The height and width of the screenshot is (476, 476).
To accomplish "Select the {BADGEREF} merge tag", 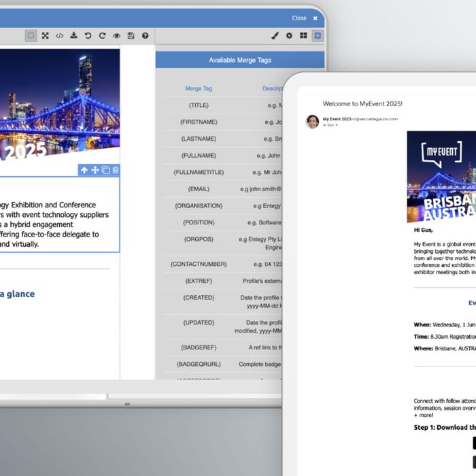I will tap(199, 347).
